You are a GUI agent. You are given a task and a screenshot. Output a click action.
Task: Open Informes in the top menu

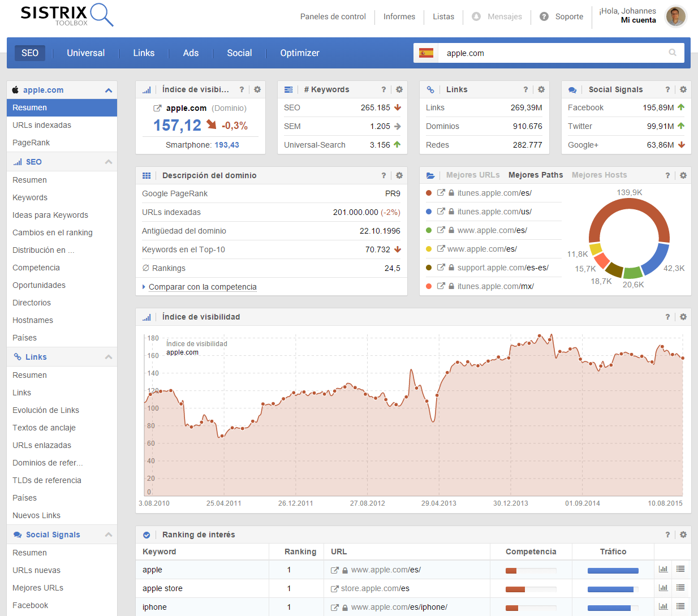pyautogui.click(x=399, y=17)
